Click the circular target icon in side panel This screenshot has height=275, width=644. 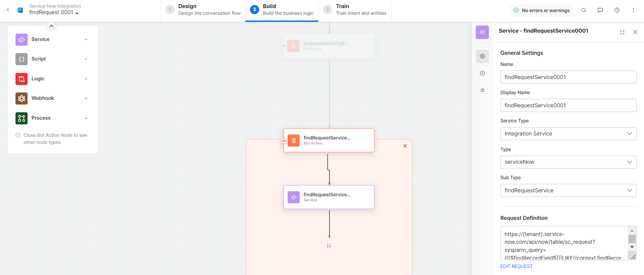(482, 73)
